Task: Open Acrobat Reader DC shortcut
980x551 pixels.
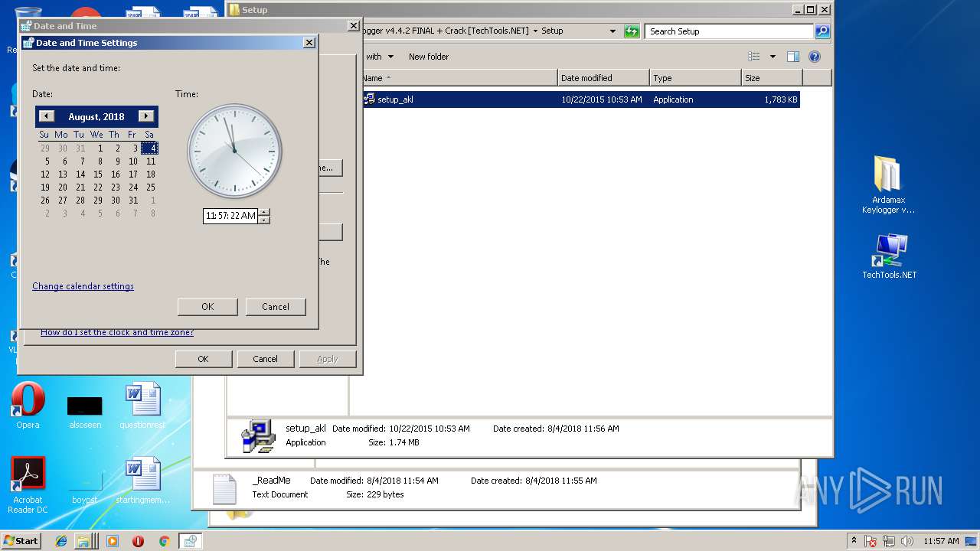Action: pos(28,485)
